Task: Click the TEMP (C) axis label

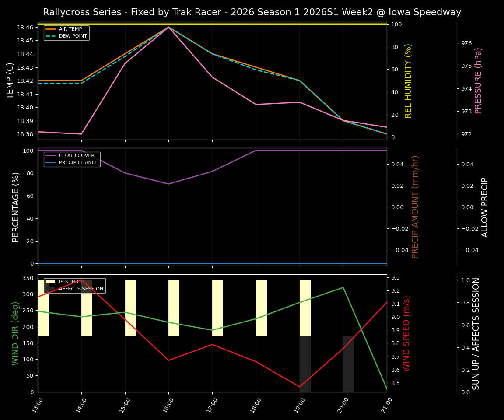Action: (x=11, y=80)
